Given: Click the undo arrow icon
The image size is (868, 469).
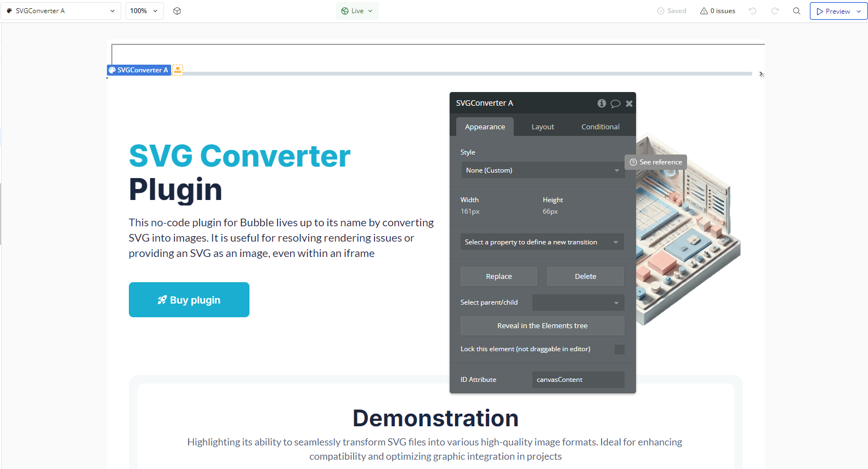Looking at the screenshot, I should tap(752, 11).
